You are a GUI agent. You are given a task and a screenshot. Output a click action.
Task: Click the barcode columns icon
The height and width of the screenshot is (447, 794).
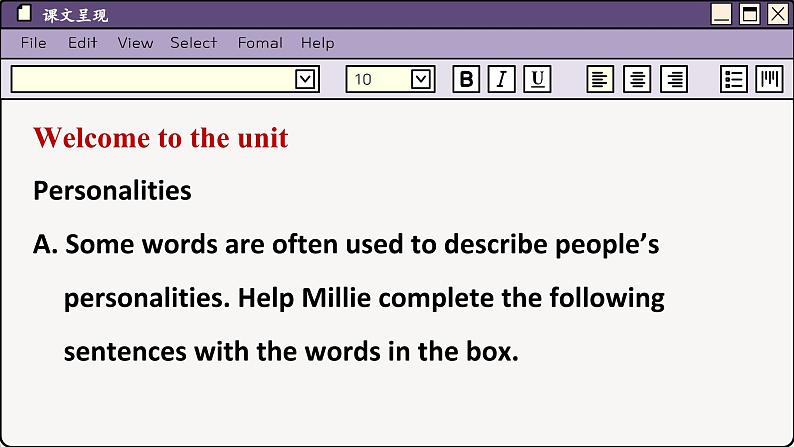tap(769, 79)
